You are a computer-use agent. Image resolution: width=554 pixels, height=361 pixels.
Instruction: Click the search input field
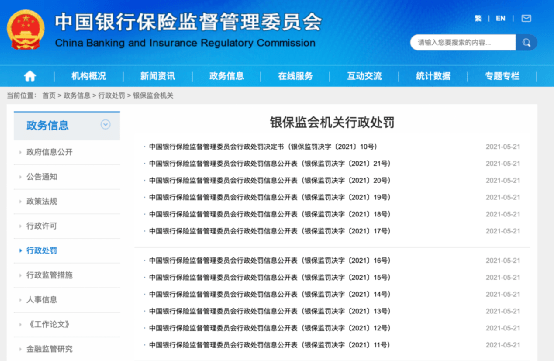[x=463, y=42]
